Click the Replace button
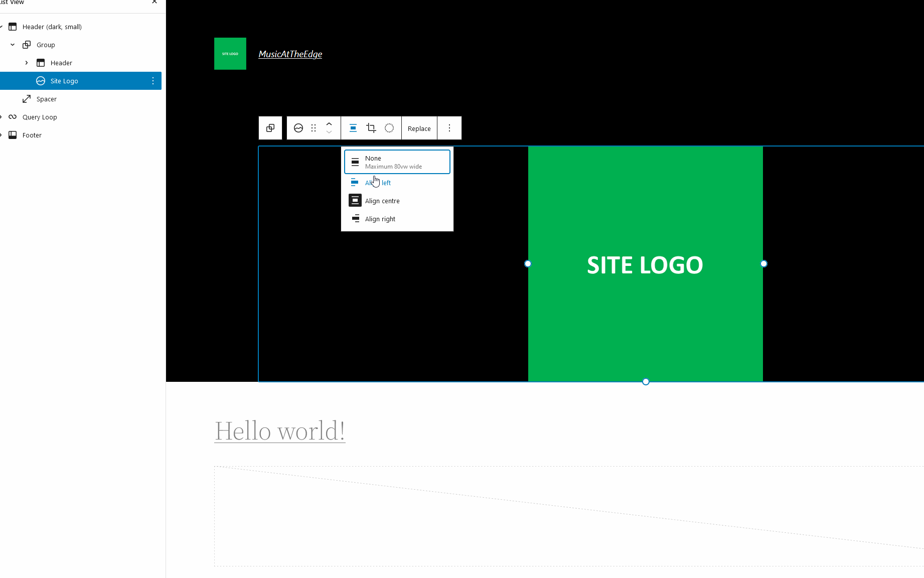The image size is (924, 578). [419, 128]
